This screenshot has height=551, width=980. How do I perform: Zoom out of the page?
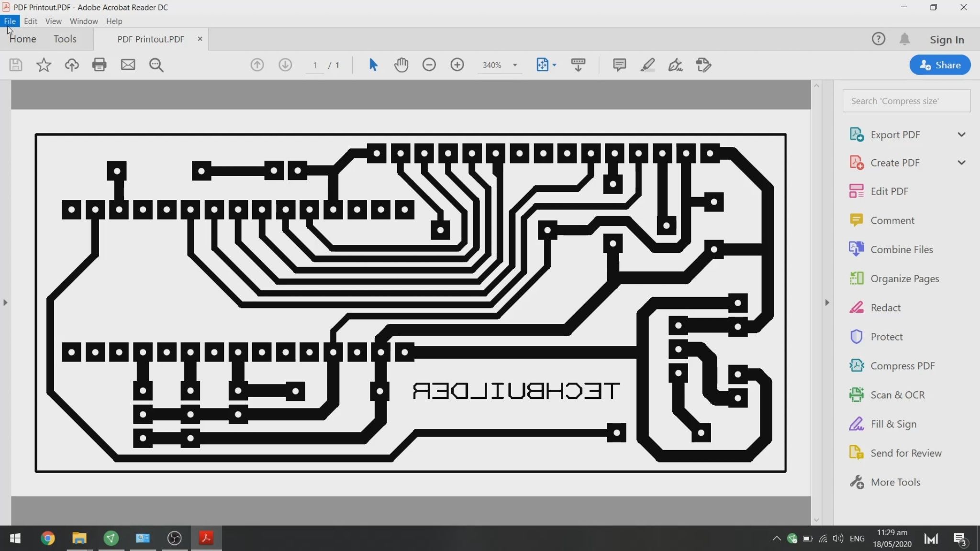point(429,65)
